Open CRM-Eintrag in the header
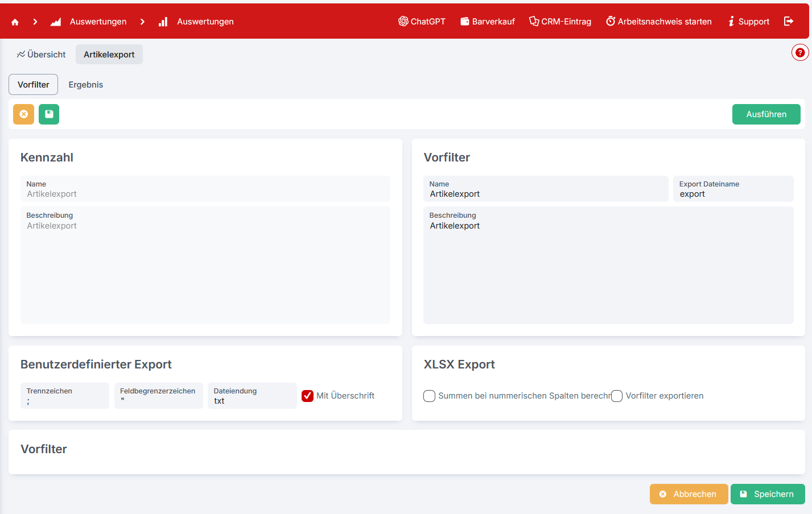Image resolution: width=812 pixels, height=514 pixels. coord(560,22)
